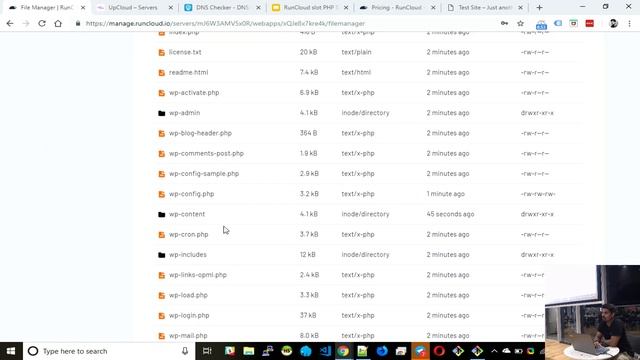Open the Chrome three-dot menu
The image size is (640, 360).
[x=629, y=24]
